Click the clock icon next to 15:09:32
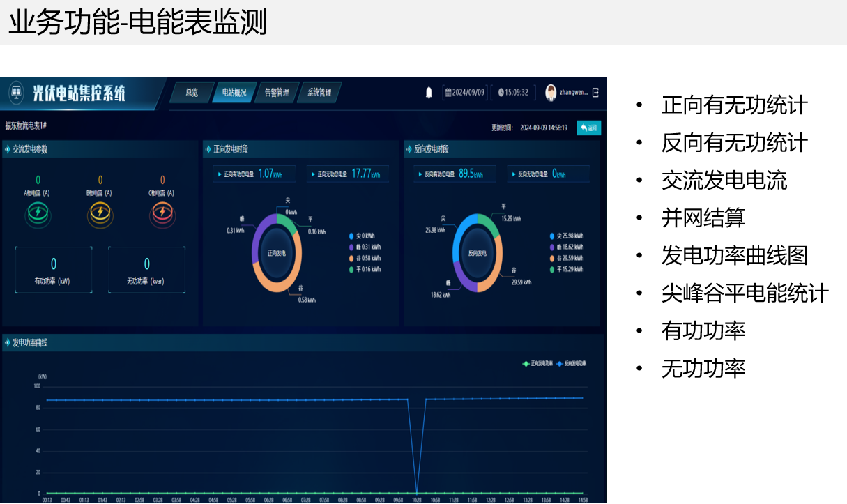The width and height of the screenshot is (847, 504). (x=501, y=93)
